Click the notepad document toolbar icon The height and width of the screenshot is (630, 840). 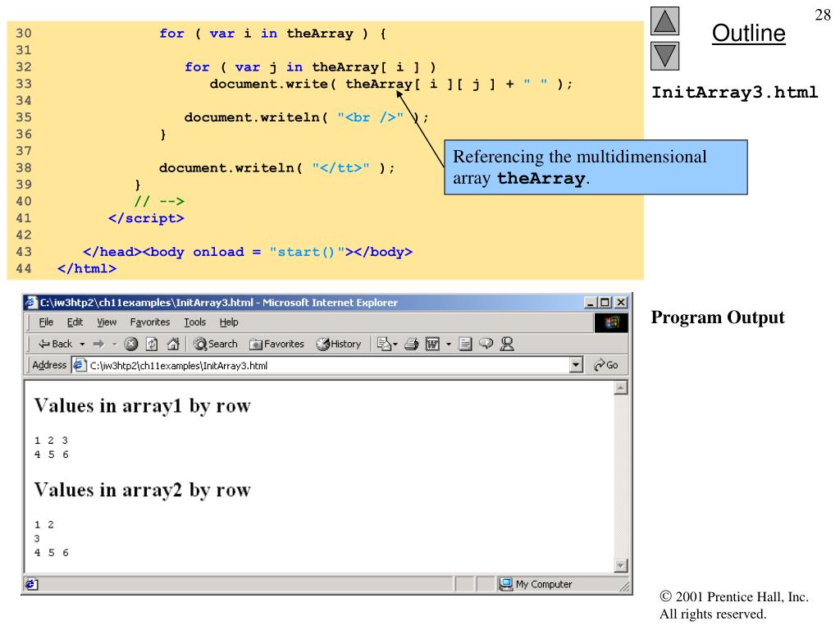(x=465, y=344)
